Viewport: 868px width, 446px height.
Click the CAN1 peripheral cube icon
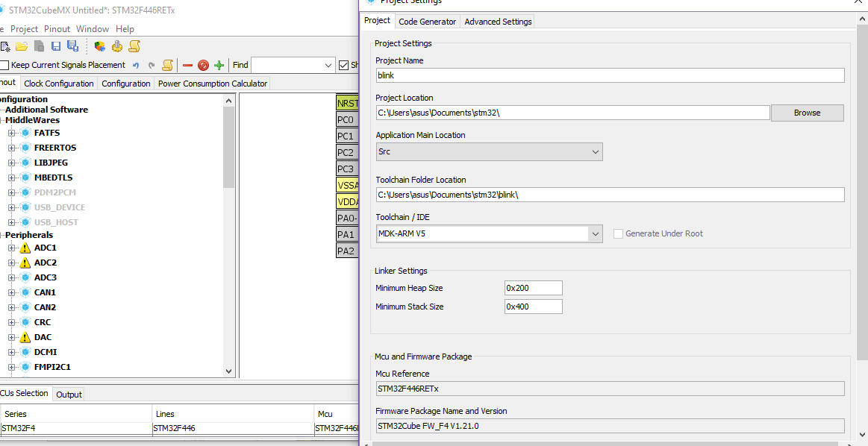pyautogui.click(x=25, y=292)
